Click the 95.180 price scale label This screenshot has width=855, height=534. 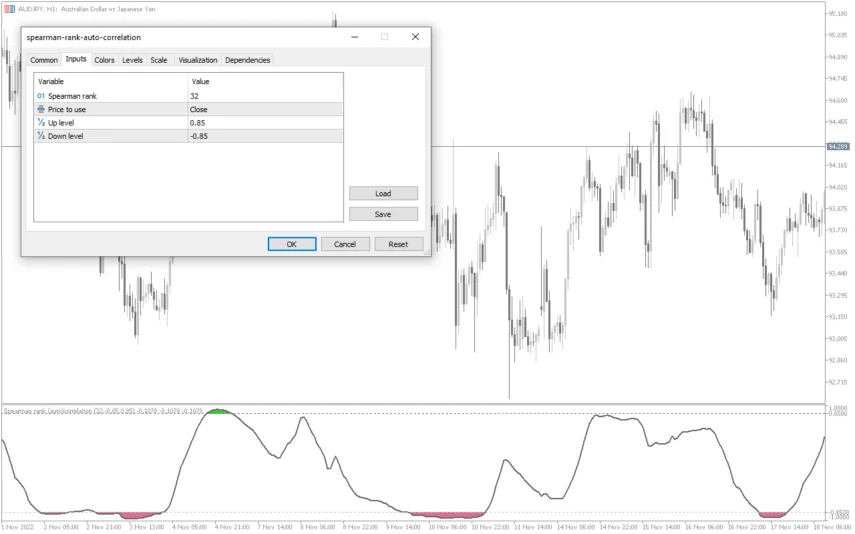click(x=838, y=14)
